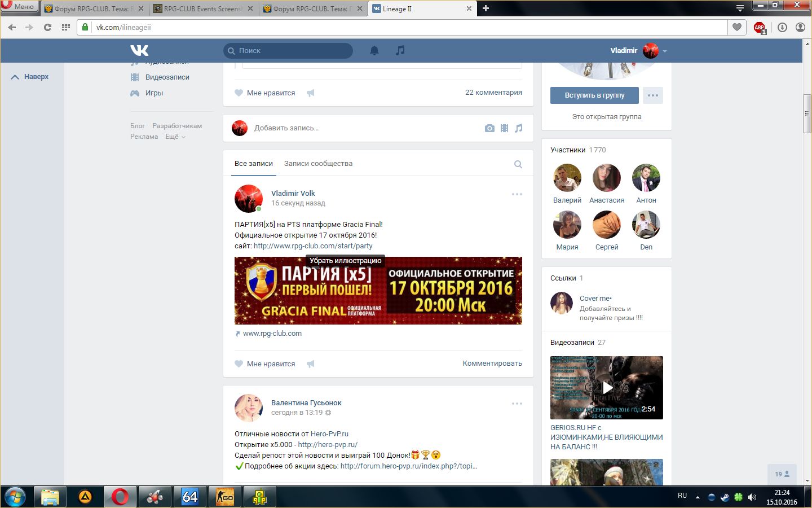Share the 22 comments post
This screenshot has width=812, height=508.
click(x=310, y=93)
